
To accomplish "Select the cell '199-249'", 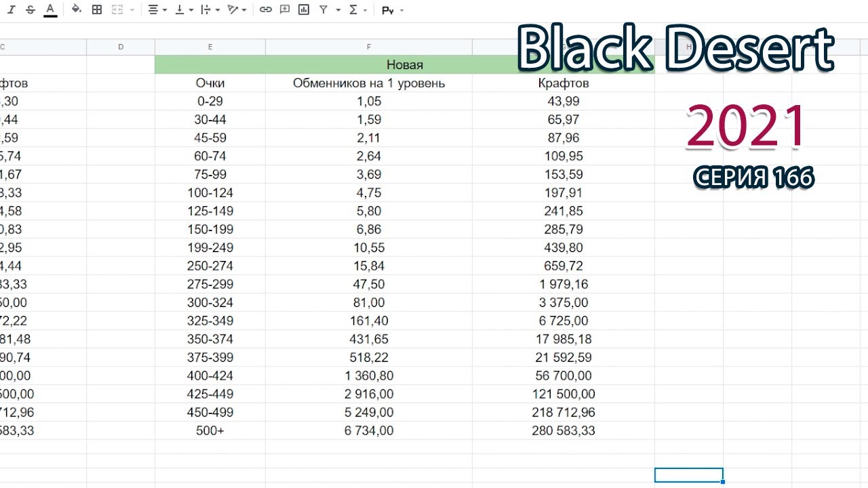I will click(x=210, y=247).
